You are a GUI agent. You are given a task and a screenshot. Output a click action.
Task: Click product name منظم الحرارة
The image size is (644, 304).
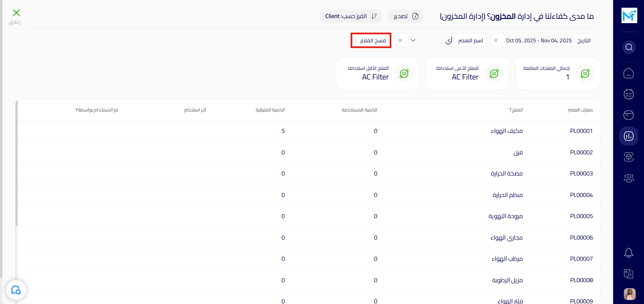(x=508, y=195)
